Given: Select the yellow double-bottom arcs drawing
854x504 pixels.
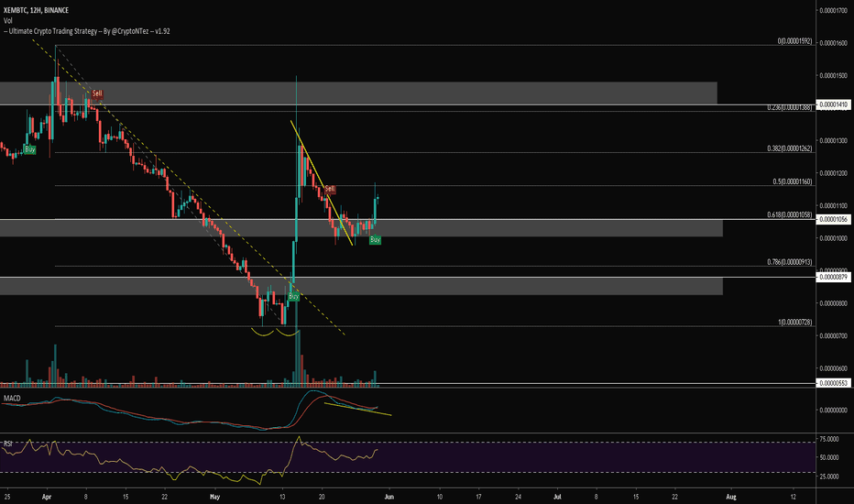Looking at the screenshot, I should (275, 332).
